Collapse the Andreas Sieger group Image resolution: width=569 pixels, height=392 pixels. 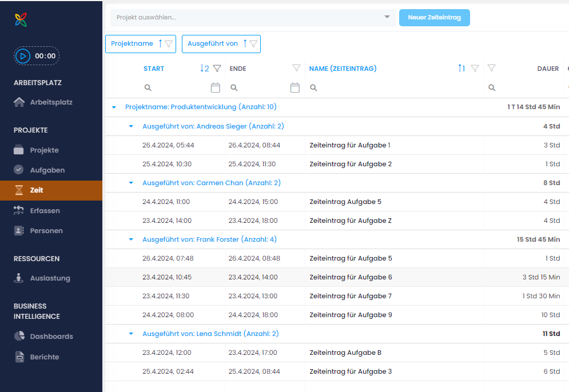(131, 126)
